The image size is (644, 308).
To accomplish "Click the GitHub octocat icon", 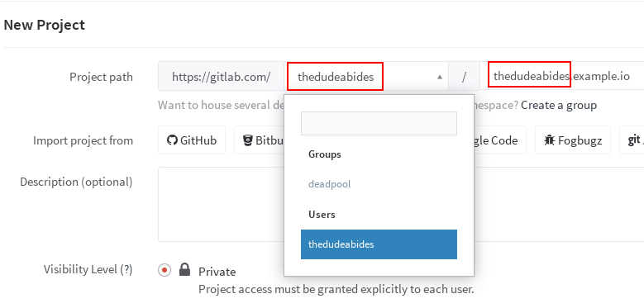I will [172, 140].
